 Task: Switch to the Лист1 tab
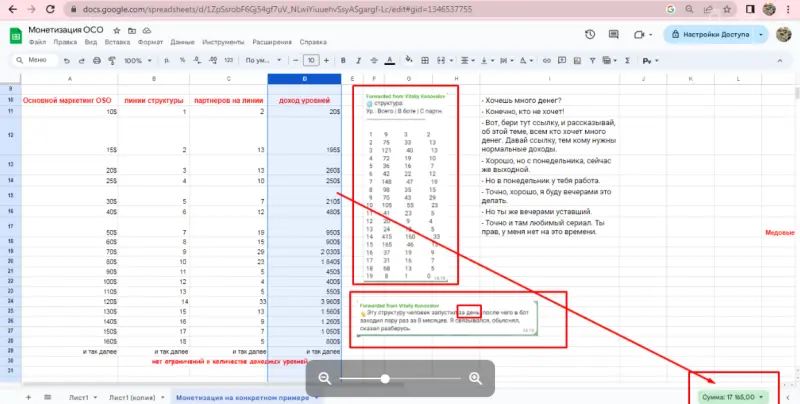[79, 397]
